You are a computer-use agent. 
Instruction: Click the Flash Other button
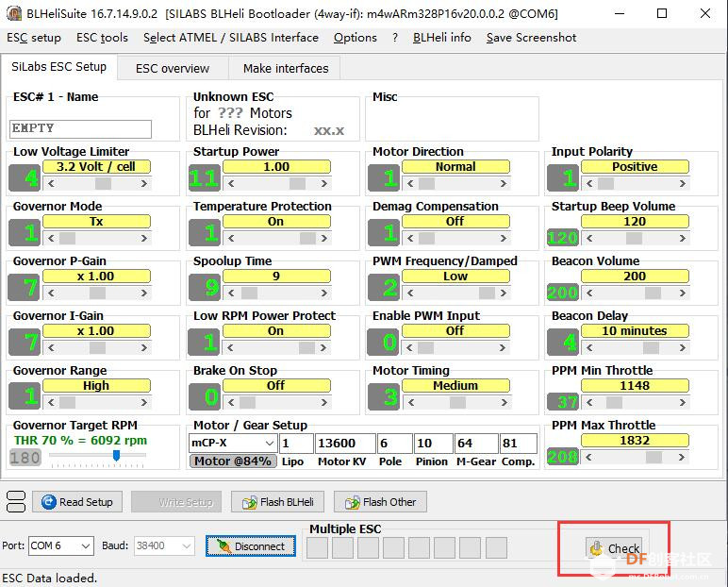point(380,502)
